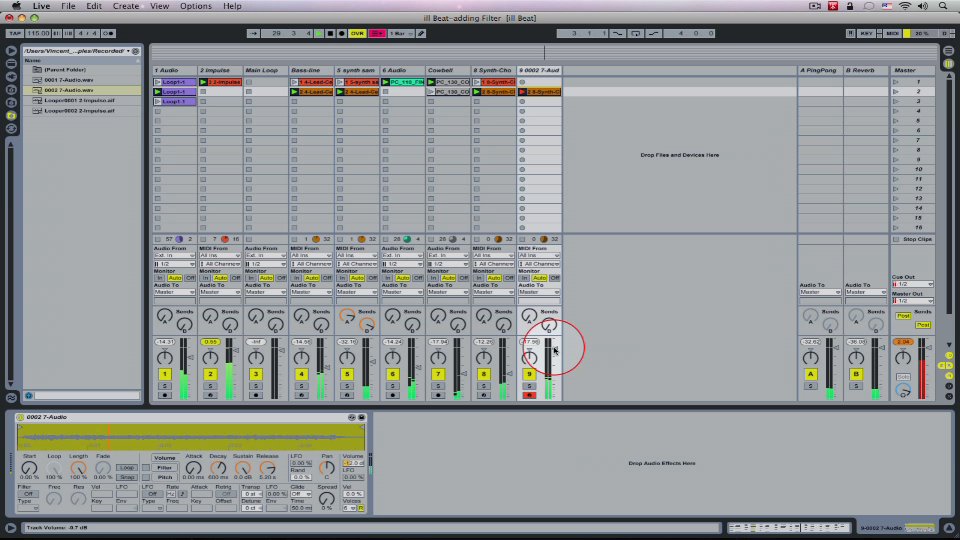This screenshot has height=540, width=960.
Task: Select the highlighted File Browser 3 icon
Action: point(11,115)
